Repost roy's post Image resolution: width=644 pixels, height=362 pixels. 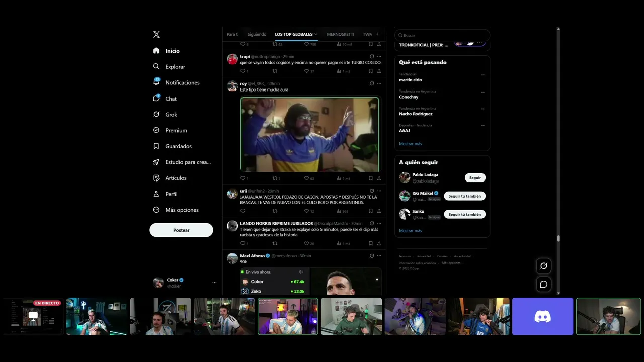275,178
